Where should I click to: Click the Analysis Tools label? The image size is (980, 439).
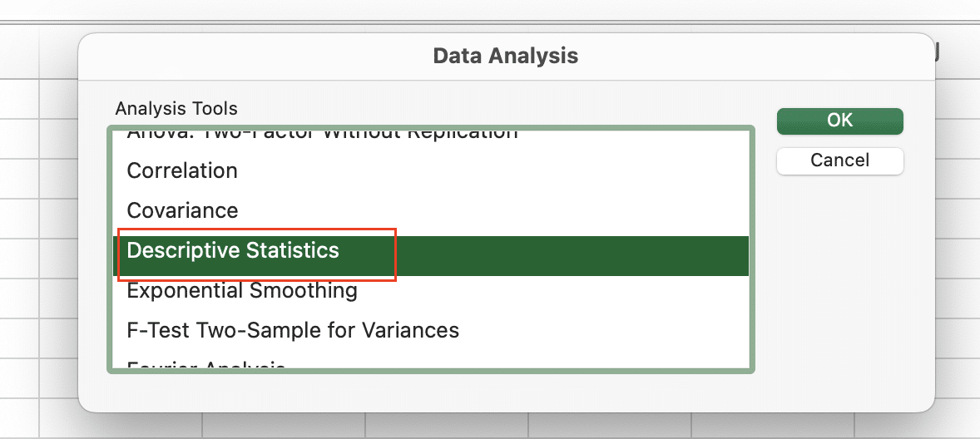click(x=176, y=109)
